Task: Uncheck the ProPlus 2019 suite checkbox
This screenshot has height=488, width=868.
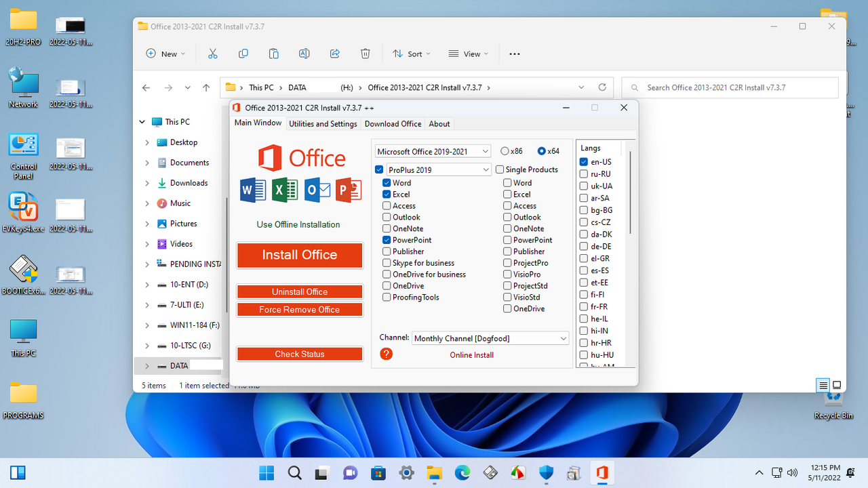Action: 379,169
